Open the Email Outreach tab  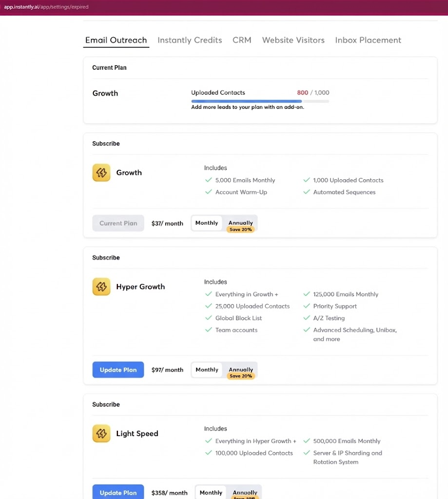[116, 40]
